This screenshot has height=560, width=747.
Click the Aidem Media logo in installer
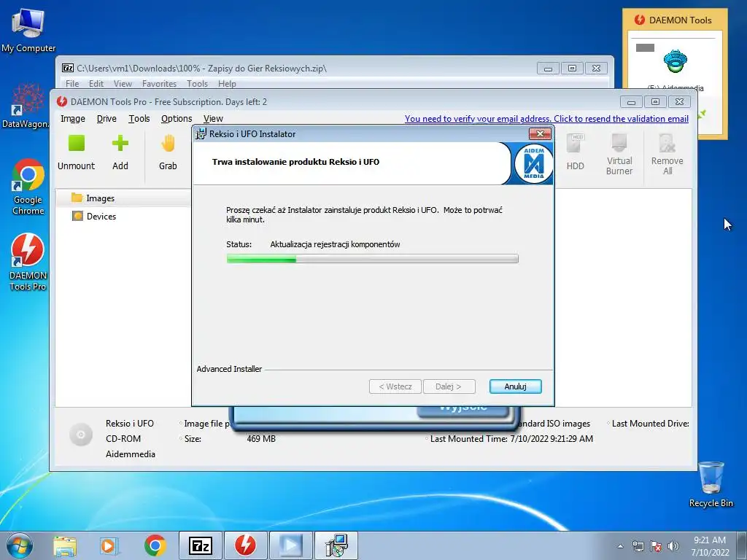point(533,163)
